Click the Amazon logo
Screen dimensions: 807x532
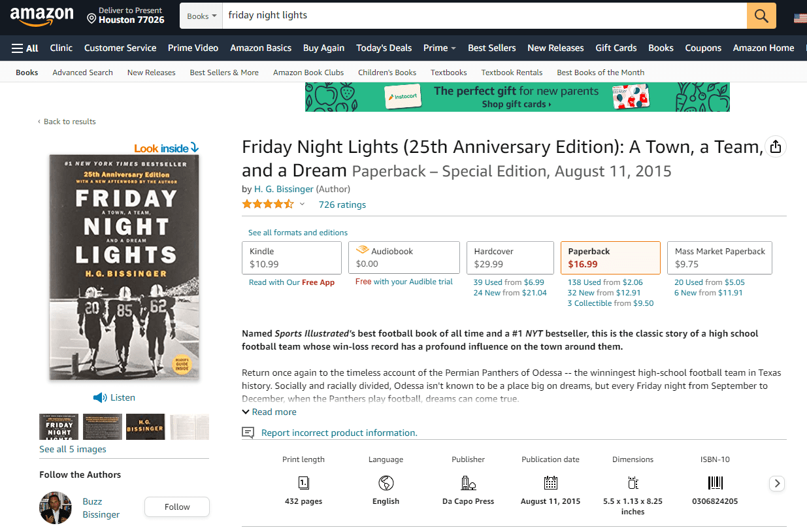(x=42, y=16)
